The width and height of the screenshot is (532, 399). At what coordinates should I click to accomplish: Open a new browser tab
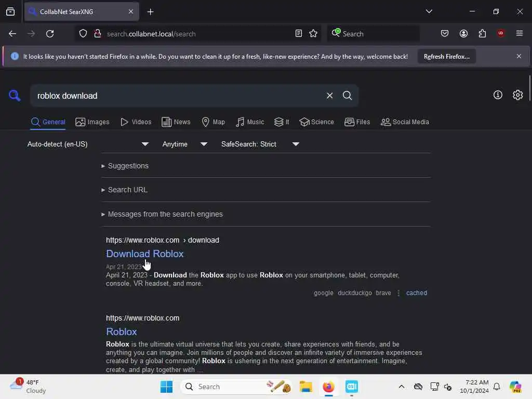tap(150, 12)
